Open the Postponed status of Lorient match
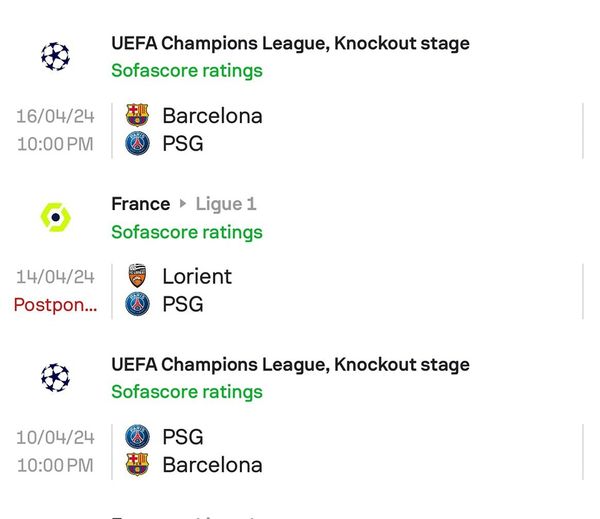The height and width of the screenshot is (519, 600). click(55, 305)
